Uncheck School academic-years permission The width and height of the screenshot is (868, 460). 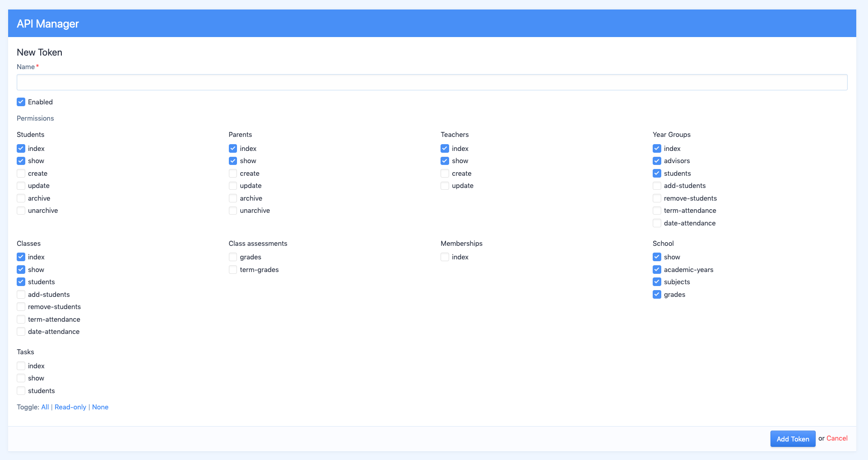tap(657, 270)
